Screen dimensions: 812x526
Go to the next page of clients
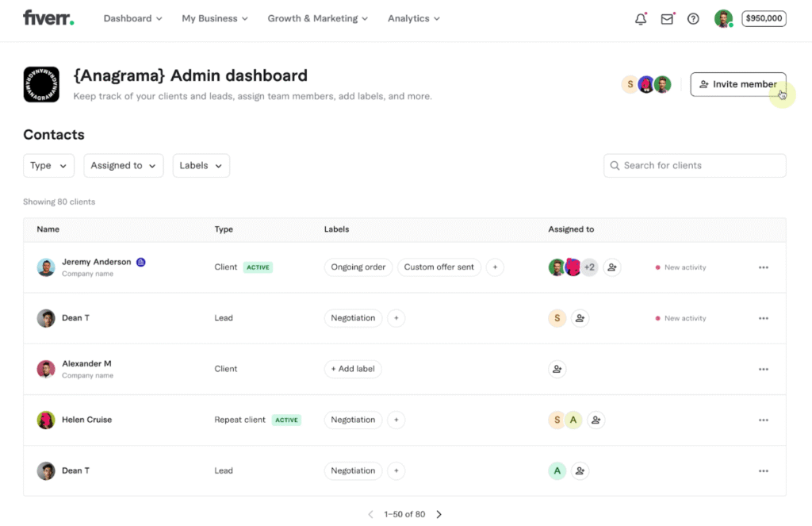439,514
